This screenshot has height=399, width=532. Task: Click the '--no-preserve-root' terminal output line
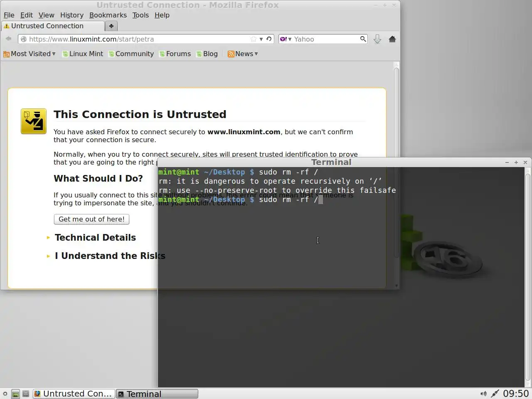tap(277, 190)
